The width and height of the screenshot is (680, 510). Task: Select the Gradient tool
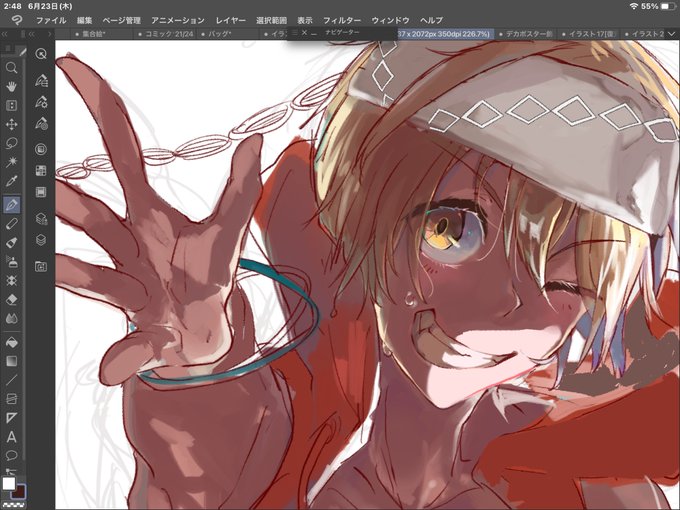click(11, 361)
